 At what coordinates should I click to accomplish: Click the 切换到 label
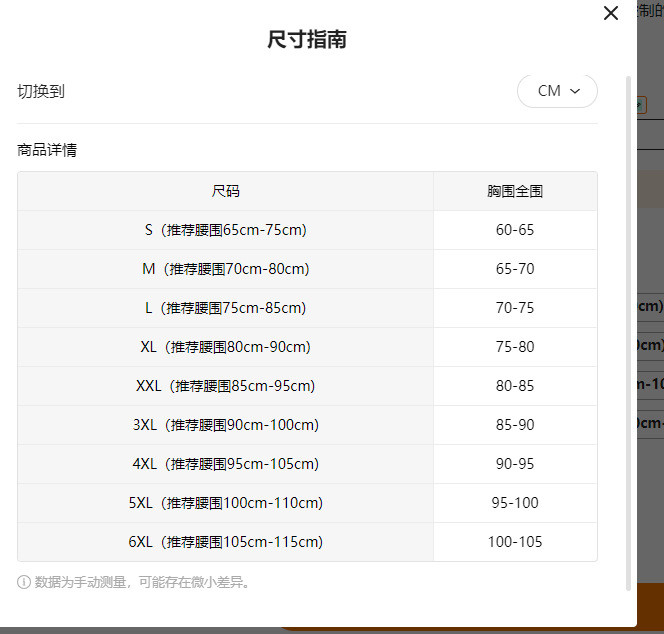pos(41,91)
